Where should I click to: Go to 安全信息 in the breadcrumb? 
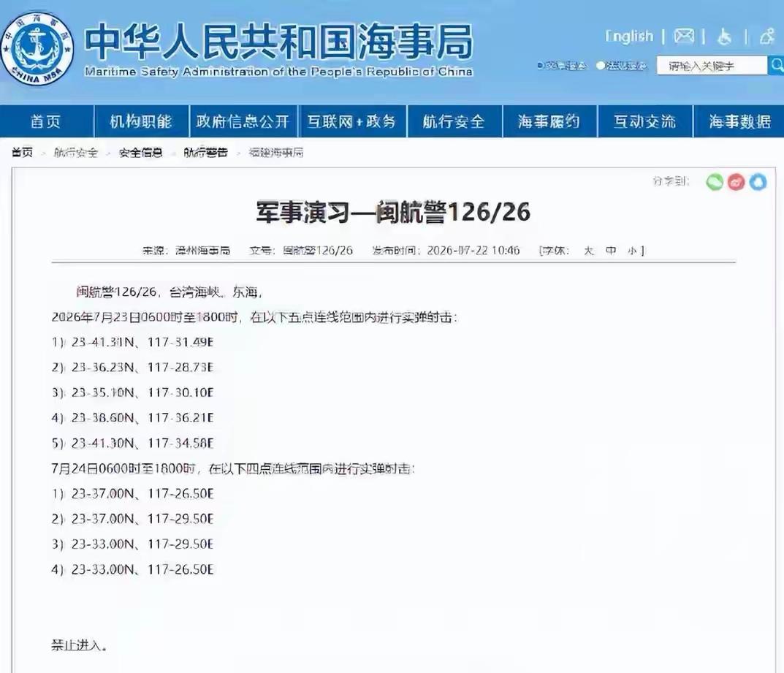click(140, 153)
